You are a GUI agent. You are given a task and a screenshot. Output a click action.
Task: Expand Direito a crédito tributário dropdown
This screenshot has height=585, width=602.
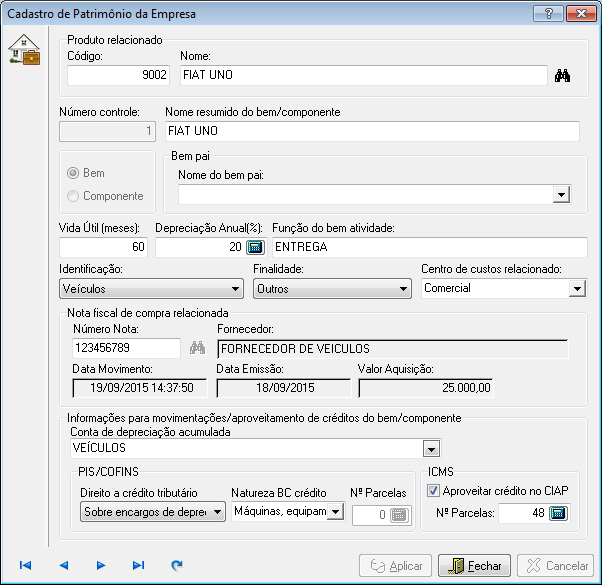218,512
